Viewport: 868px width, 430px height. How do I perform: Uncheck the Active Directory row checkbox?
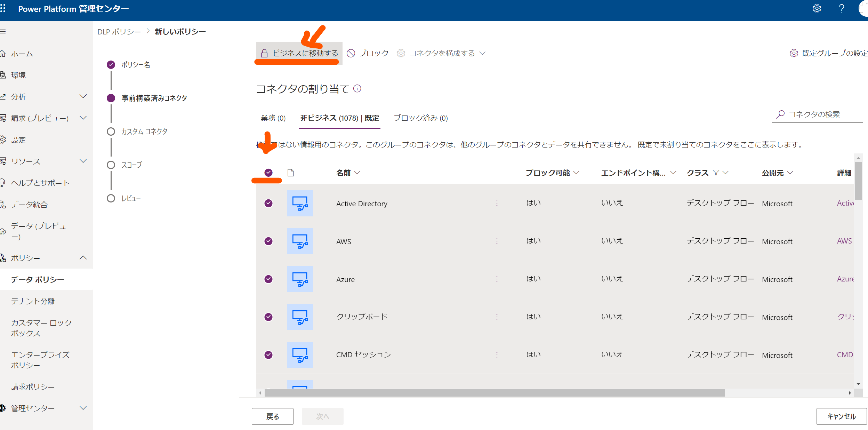(x=268, y=203)
